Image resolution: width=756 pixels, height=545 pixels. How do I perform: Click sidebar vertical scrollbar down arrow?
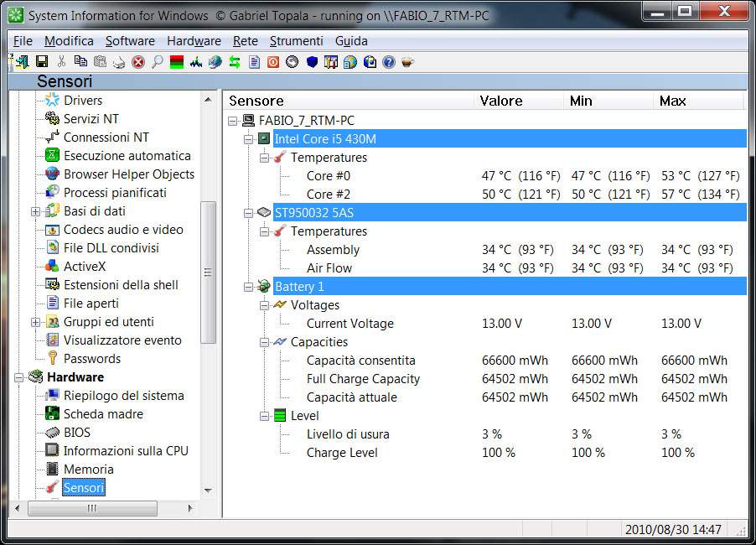coord(208,490)
